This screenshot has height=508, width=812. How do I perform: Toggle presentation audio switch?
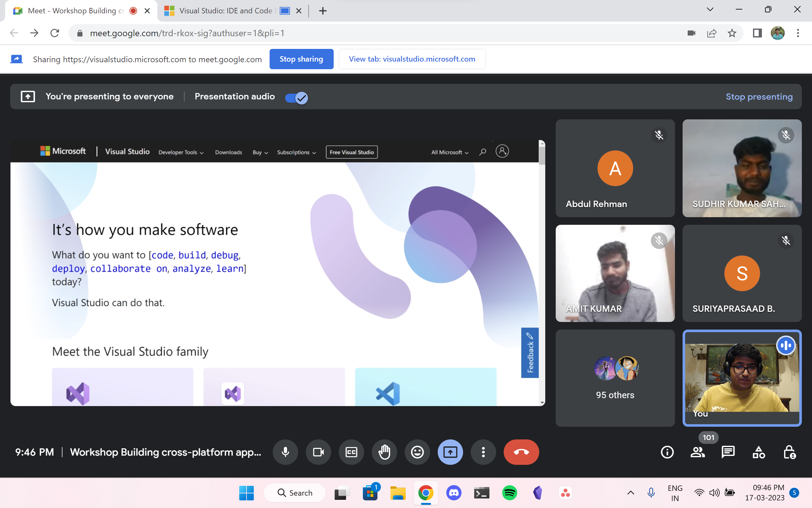click(296, 98)
